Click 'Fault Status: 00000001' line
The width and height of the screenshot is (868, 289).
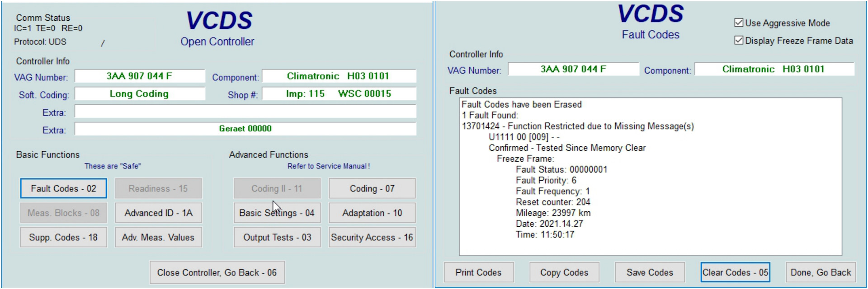(x=561, y=169)
